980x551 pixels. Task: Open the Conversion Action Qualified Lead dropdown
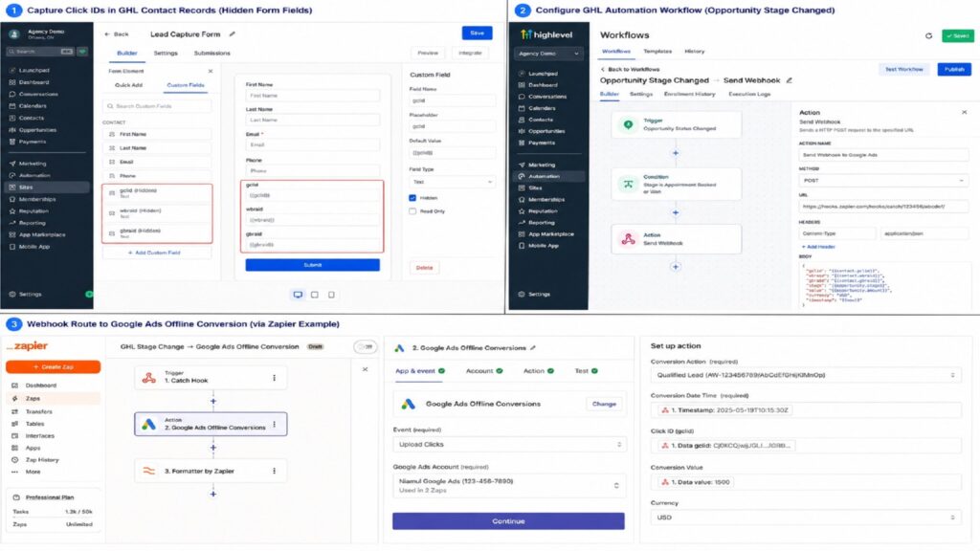806,375
